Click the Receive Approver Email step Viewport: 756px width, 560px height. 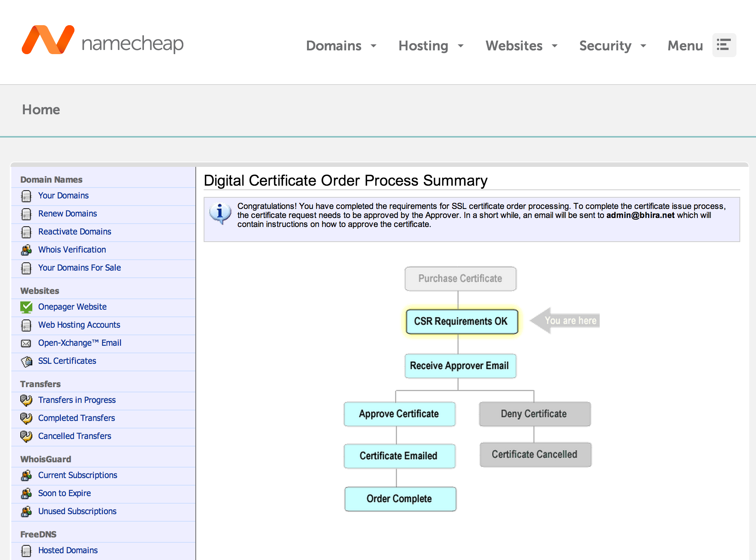click(x=460, y=366)
